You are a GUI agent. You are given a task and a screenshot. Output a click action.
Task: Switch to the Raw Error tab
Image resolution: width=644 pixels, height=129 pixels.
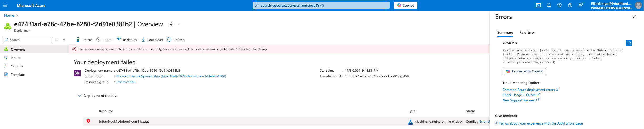tap(527, 32)
